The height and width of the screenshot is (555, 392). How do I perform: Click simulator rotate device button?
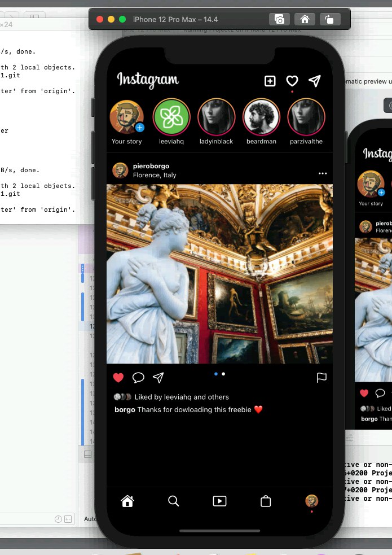coord(330,19)
